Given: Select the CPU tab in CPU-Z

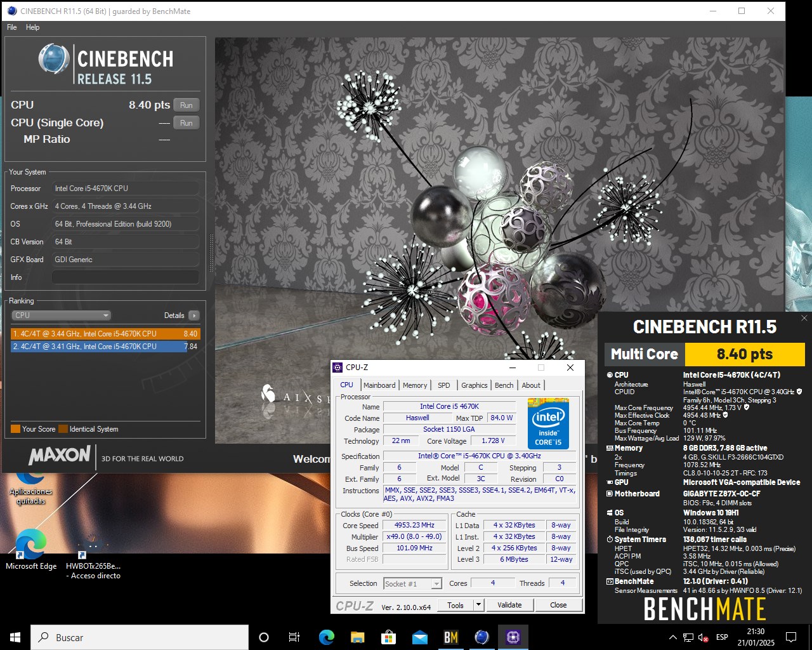Looking at the screenshot, I should (x=347, y=385).
